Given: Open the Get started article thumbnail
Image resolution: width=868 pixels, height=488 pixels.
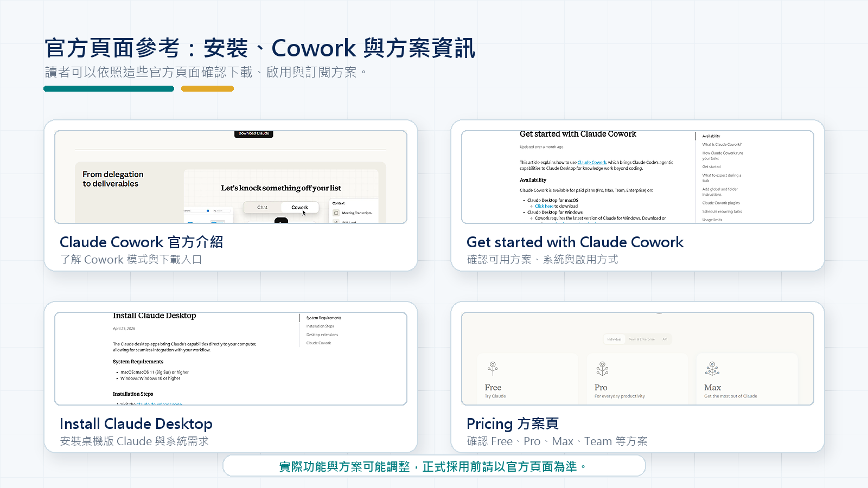Looking at the screenshot, I should [637, 177].
